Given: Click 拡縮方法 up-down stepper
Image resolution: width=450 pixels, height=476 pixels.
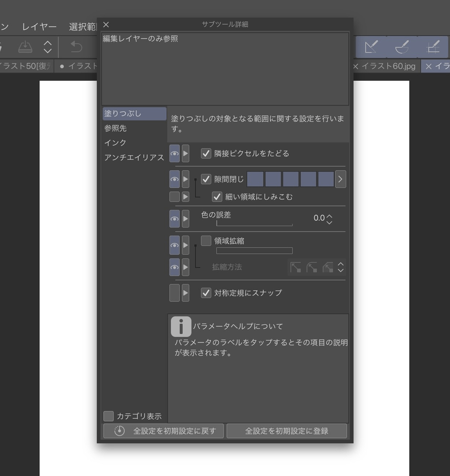Looking at the screenshot, I should [341, 267].
